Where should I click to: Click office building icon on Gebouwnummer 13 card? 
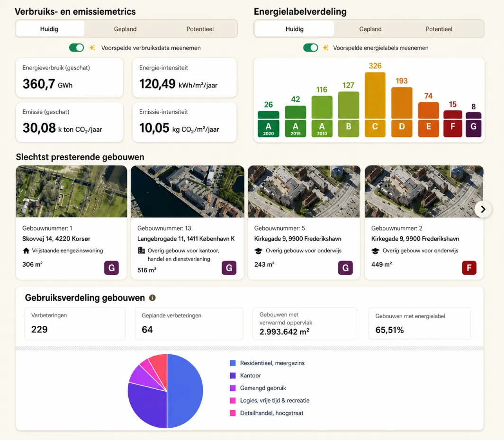141,251
